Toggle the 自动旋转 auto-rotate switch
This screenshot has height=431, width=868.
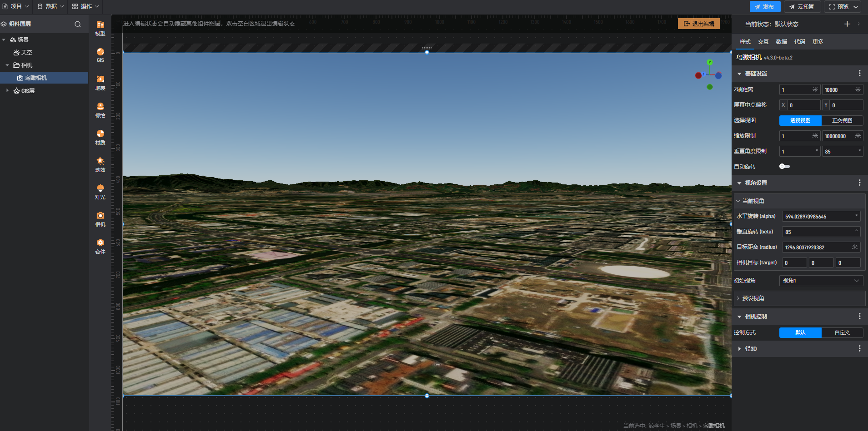[x=784, y=166]
